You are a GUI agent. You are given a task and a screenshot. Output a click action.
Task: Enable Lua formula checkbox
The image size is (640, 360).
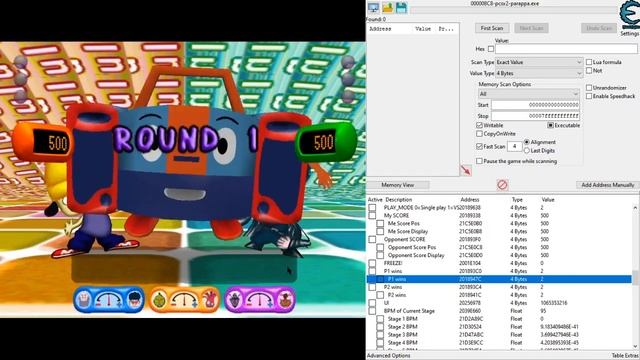(589, 62)
